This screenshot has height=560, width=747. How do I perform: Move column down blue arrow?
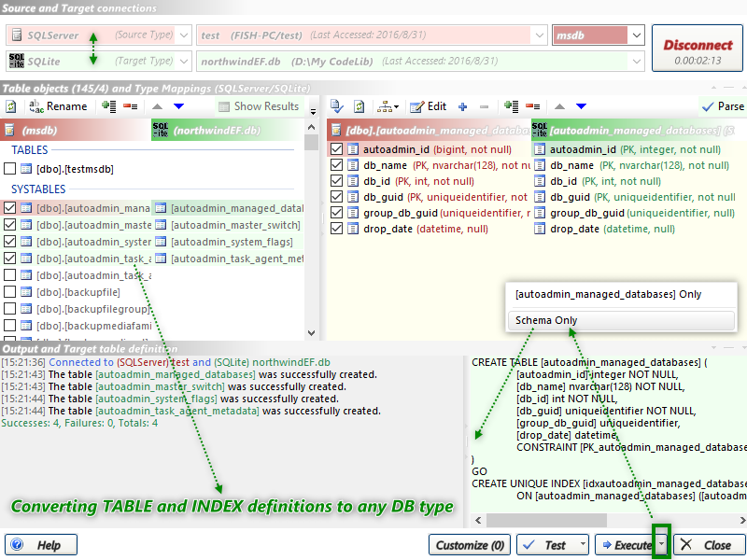[581, 106]
